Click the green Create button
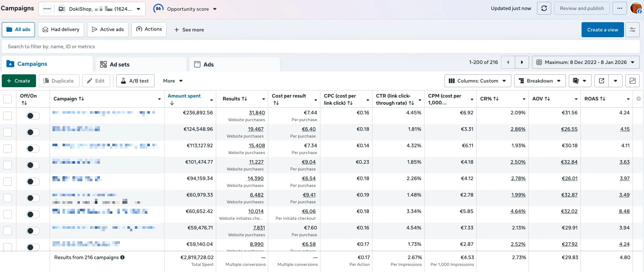644x272 pixels. (x=19, y=81)
